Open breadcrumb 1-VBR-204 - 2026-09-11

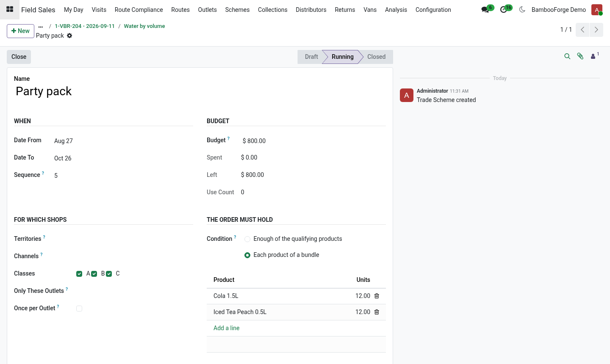coord(85,26)
